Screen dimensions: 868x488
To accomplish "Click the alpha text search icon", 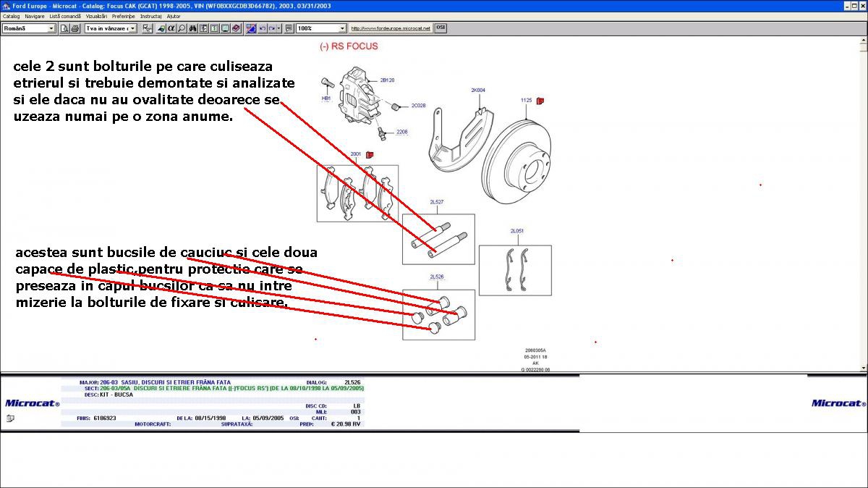I will point(171,28).
